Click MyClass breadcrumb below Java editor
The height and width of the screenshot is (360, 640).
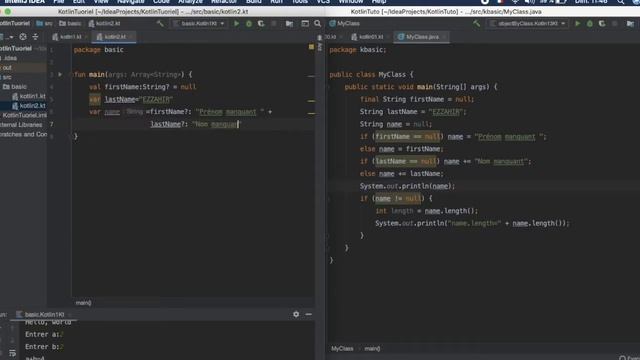(342, 349)
